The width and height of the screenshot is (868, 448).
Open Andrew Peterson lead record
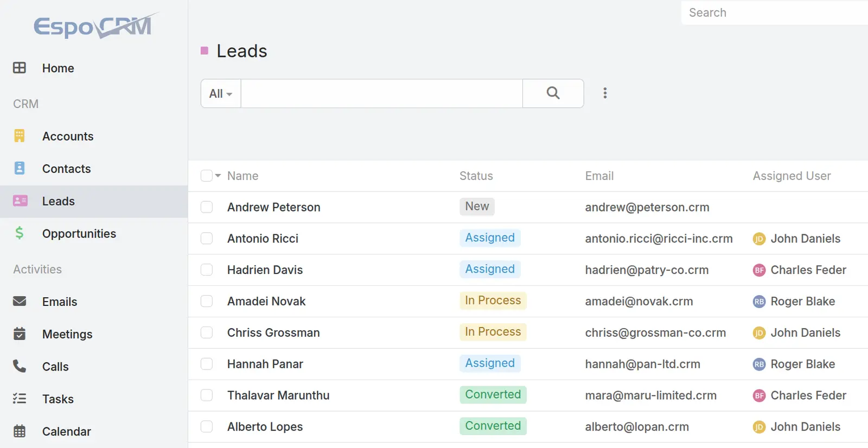(x=274, y=207)
